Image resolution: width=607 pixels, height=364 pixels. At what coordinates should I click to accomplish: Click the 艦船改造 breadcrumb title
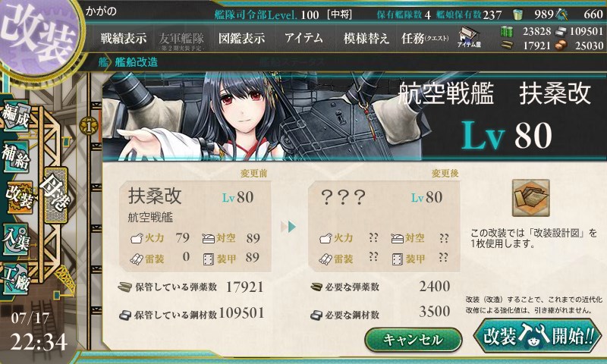point(137,62)
